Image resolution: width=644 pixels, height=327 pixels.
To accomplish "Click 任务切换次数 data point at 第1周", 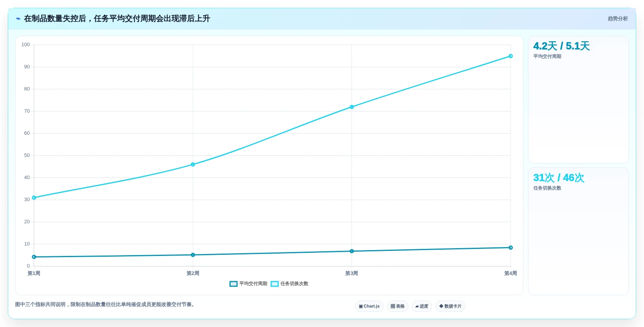I will pyautogui.click(x=34, y=198).
